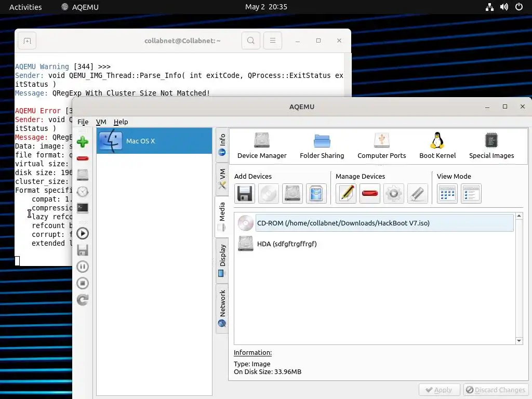Open Boot Kernel settings
The image size is (532, 399).
pyautogui.click(x=437, y=146)
